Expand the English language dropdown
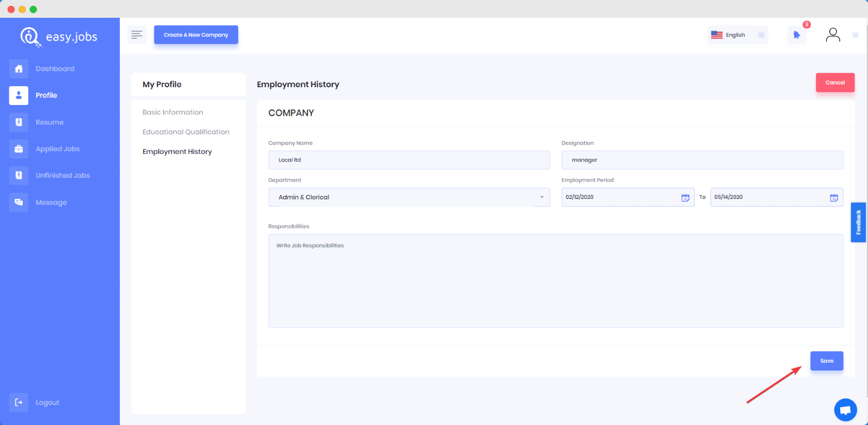This screenshot has height=425, width=868. pyautogui.click(x=739, y=35)
